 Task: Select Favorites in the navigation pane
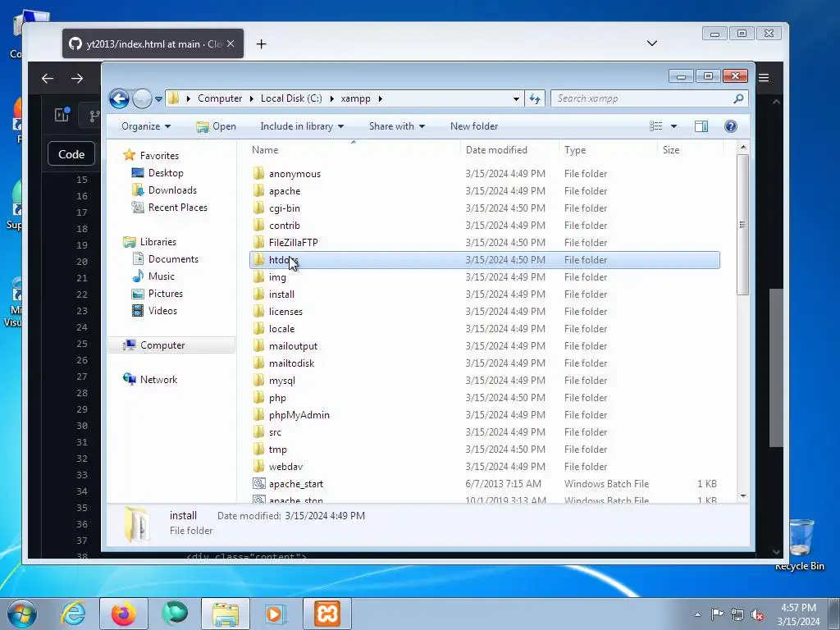click(159, 156)
